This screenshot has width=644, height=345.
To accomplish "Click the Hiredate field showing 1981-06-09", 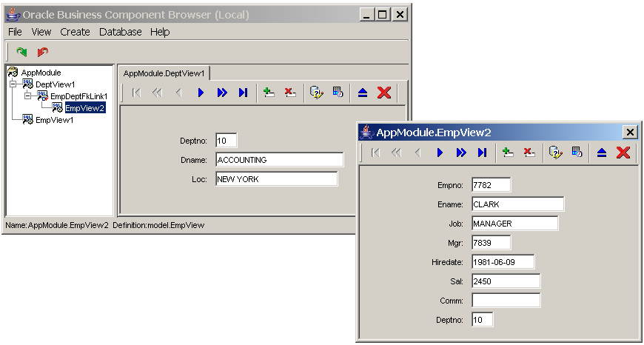I will point(503,261).
